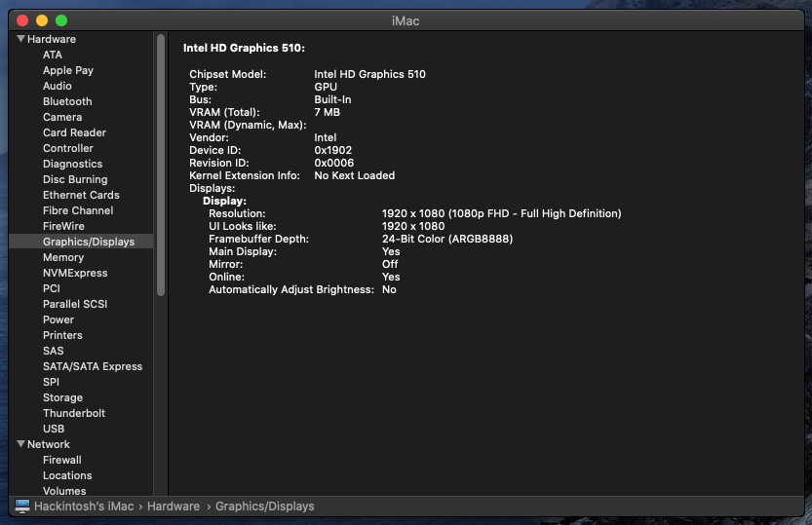Open Memory information
This screenshot has width=812, height=525.
(63, 257)
